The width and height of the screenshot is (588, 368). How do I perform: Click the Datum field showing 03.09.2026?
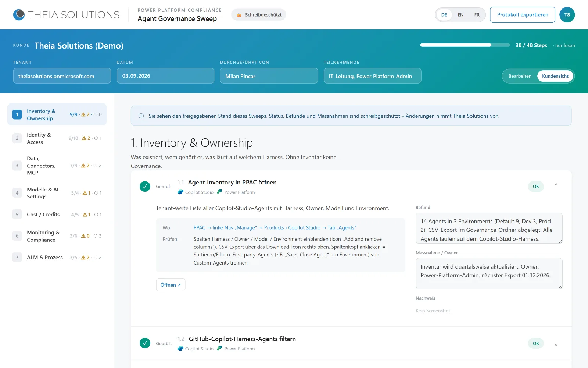[x=165, y=76]
